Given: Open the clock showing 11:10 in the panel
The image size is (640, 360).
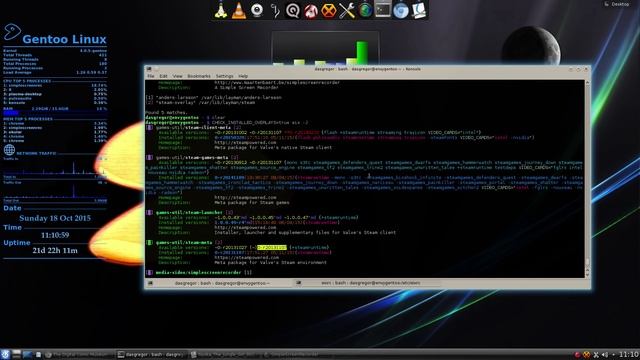Looking at the screenshot, I should coord(629,354).
